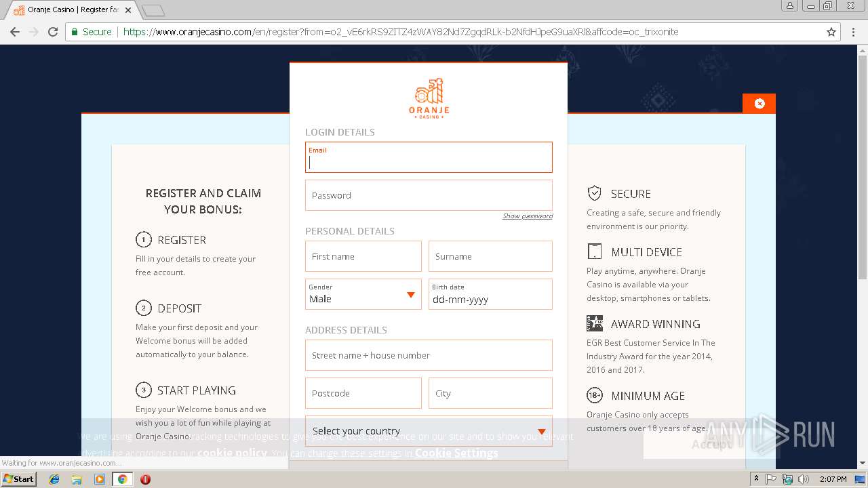Image resolution: width=868 pixels, height=488 pixels.
Task: Open the Windows Start menu
Action: click(19, 479)
